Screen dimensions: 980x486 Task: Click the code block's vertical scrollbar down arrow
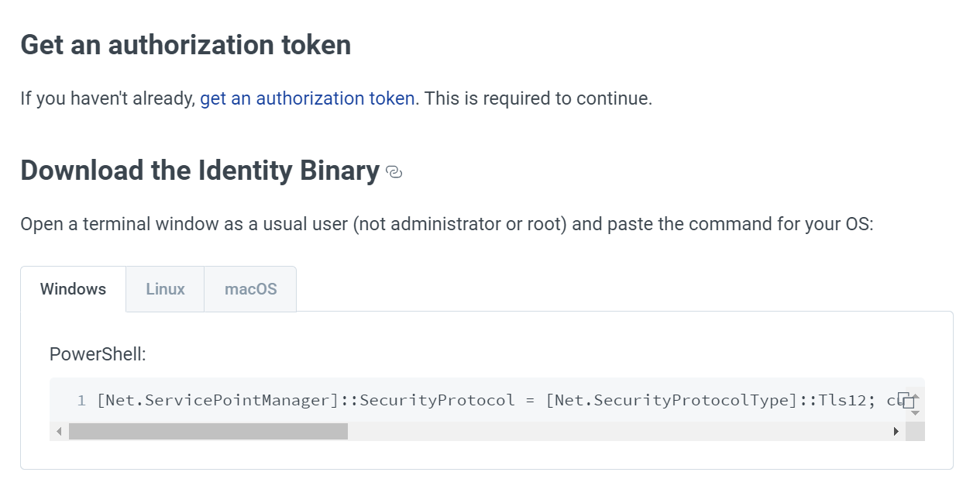pos(915,413)
